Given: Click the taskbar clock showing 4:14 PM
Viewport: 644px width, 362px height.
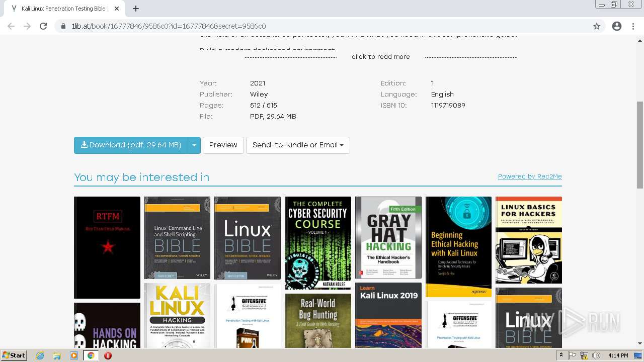Looking at the screenshot, I should tap(618, 355).
